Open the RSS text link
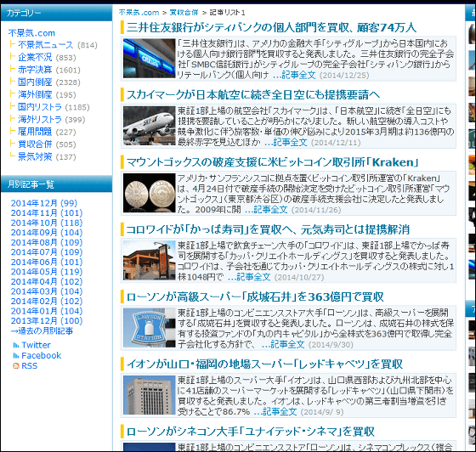Viewport: 476px width, 452px height. click(x=29, y=366)
